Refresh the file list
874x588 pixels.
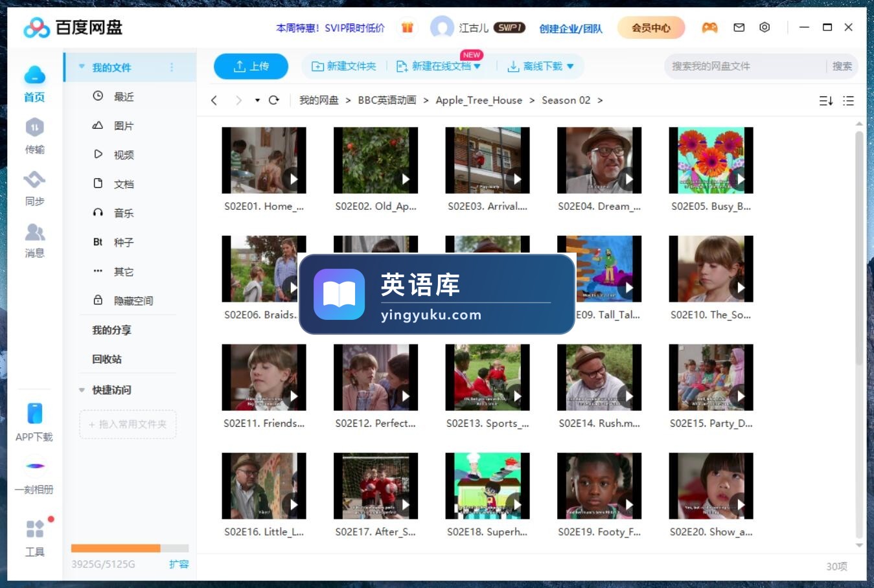tap(273, 100)
